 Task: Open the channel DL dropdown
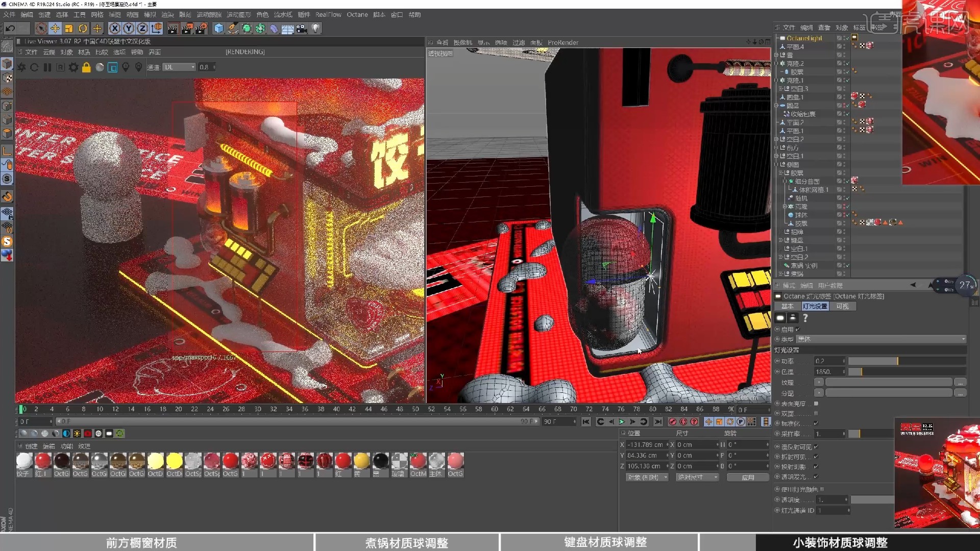(179, 67)
